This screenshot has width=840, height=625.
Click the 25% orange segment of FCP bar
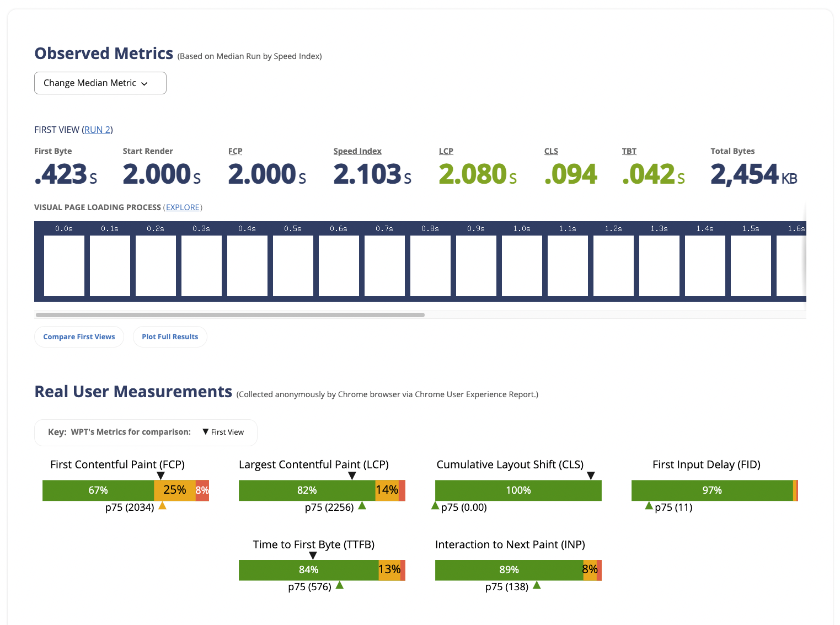[175, 490]
